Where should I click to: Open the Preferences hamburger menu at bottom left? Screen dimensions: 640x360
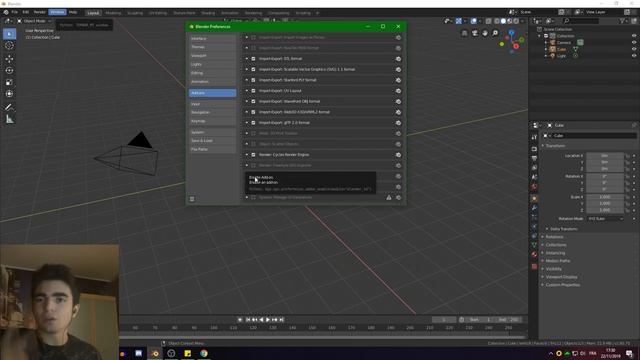tap(192, 199)
